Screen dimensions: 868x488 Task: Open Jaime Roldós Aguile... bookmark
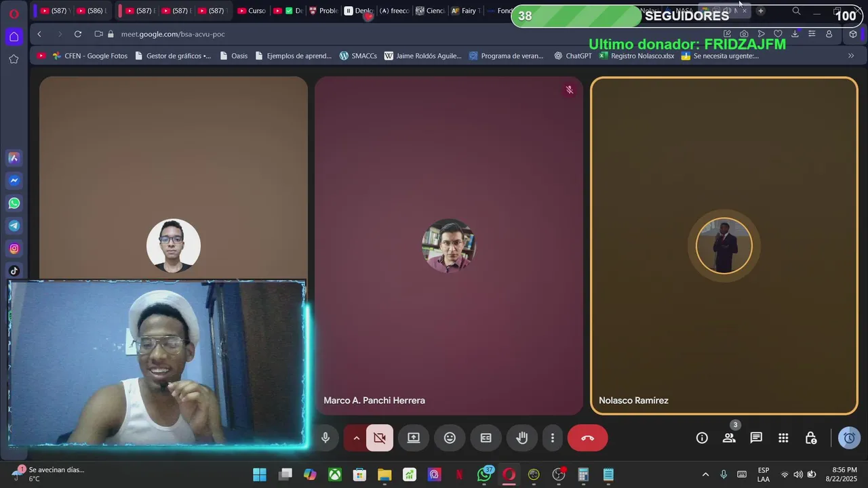422,56
